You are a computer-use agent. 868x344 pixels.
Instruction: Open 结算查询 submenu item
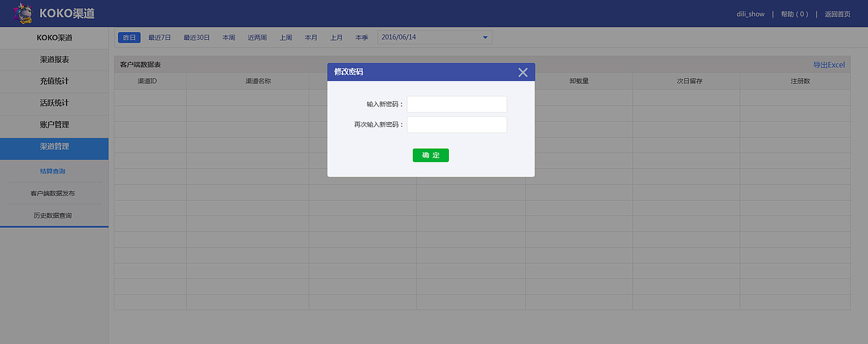(53, 171)
